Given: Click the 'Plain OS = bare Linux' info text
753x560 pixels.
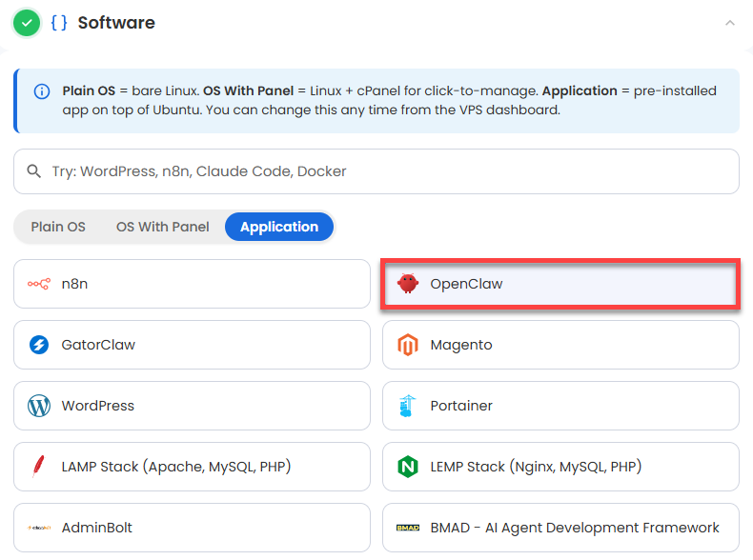Looking at the screenshot, I should click(131, 90).
